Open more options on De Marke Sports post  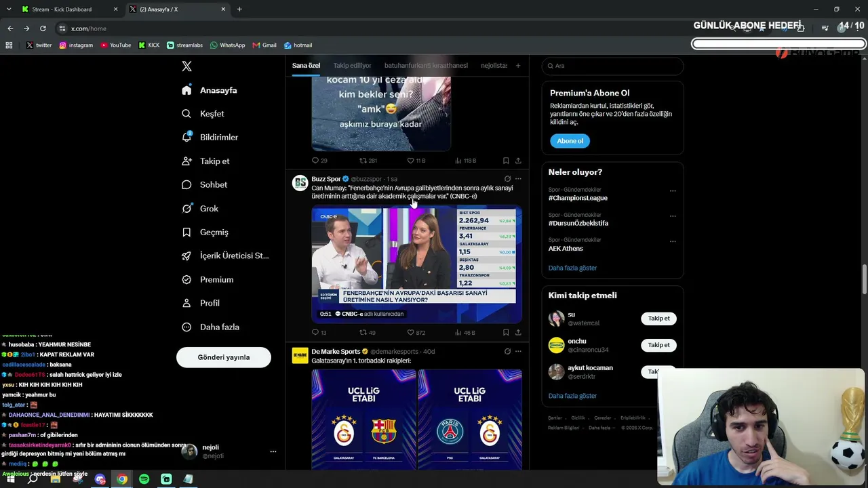point(518,352)
